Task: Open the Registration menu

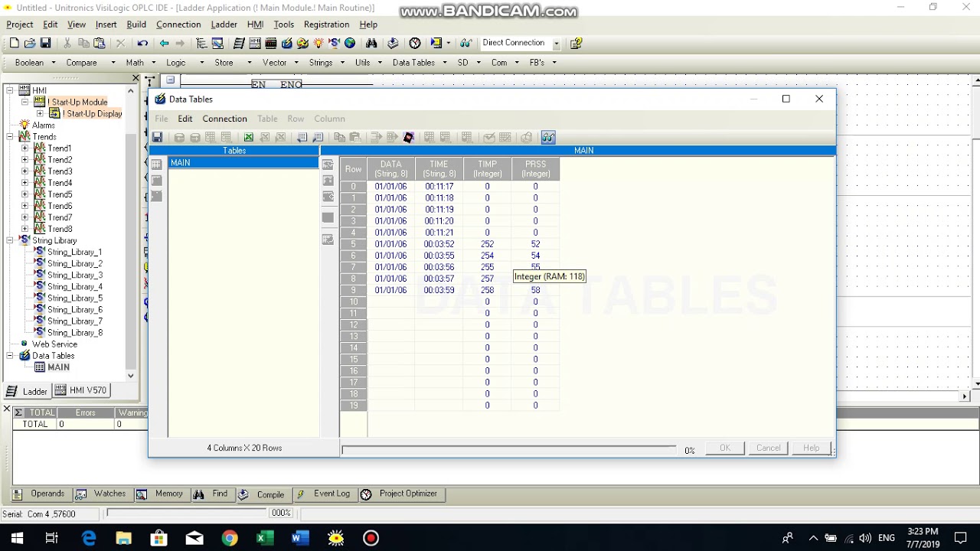Action: 326,24
